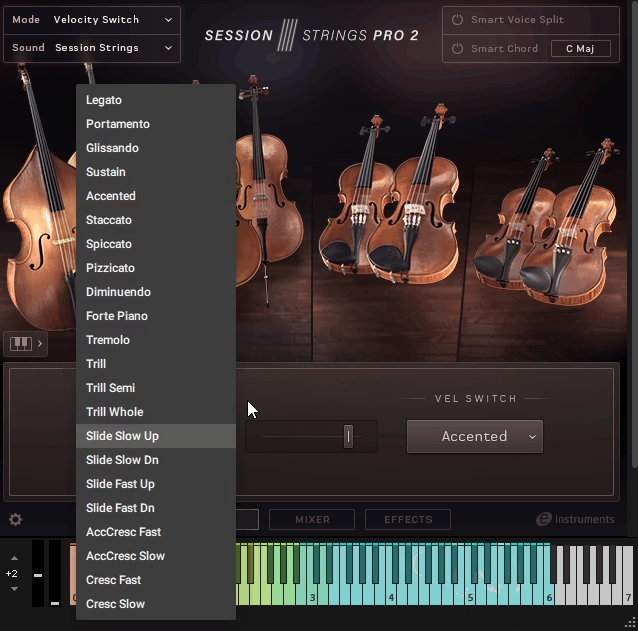Select Tremolo articulation
Screen dimensions: 638x631
point(156,340)
